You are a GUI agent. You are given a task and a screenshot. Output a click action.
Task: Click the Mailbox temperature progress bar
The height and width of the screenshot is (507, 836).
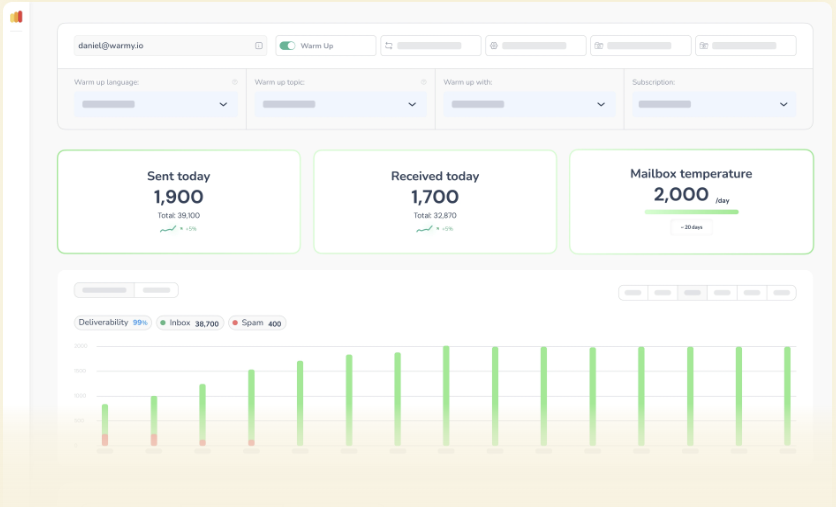click(692, 212)
